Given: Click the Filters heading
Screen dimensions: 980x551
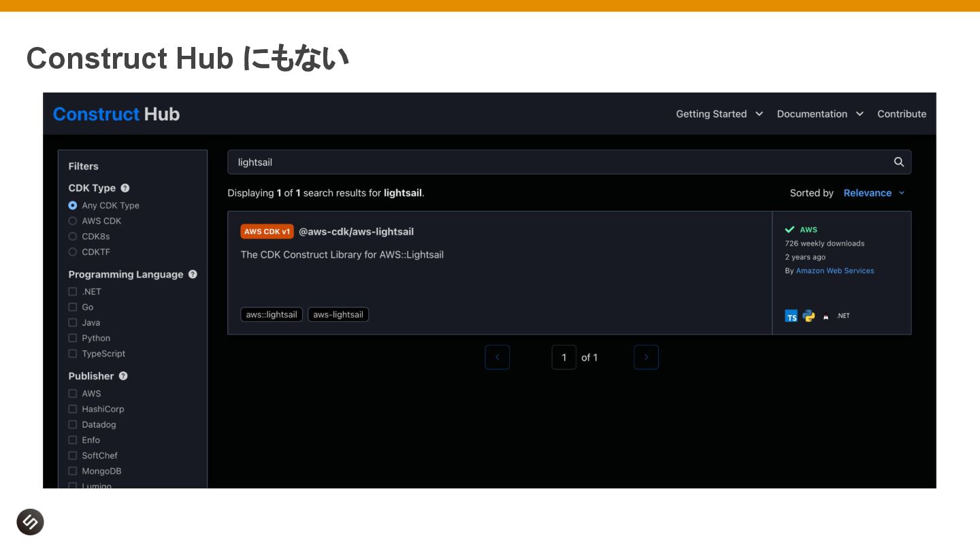Looking at the screenshot, I should [84, 166].
